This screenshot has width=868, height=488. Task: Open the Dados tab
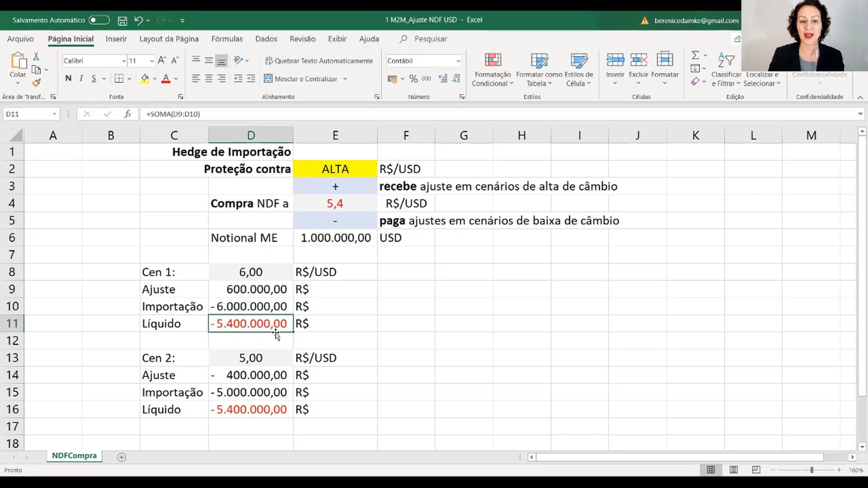(x=266, y=39)
